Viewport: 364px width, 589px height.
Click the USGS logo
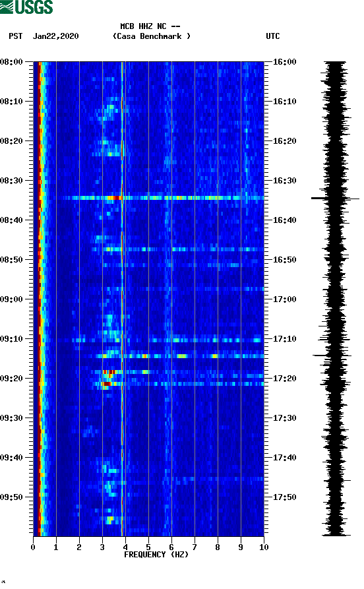pos(26,7)
